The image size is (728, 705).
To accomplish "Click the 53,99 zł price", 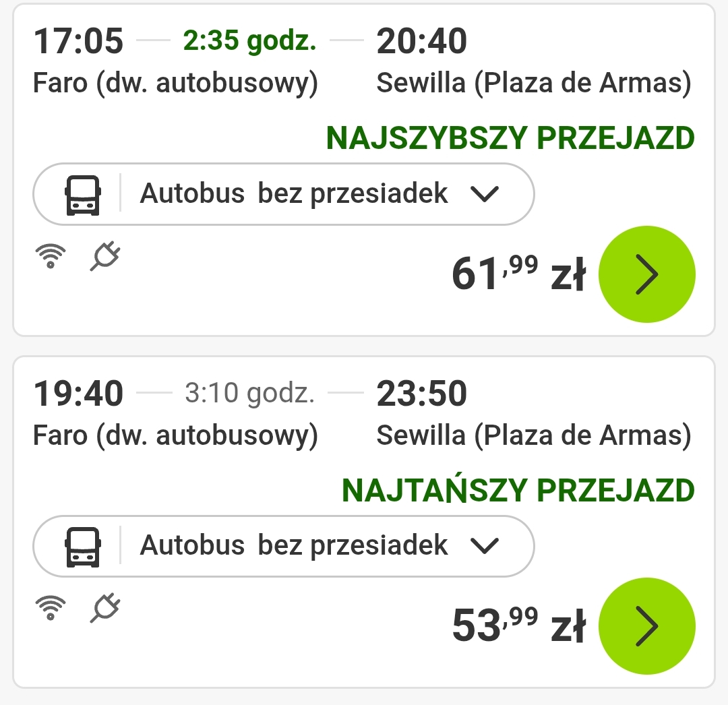I will point(518,625).
